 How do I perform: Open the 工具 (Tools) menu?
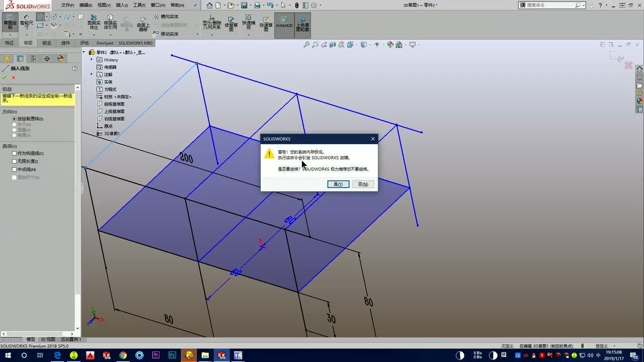click(139, 5)
